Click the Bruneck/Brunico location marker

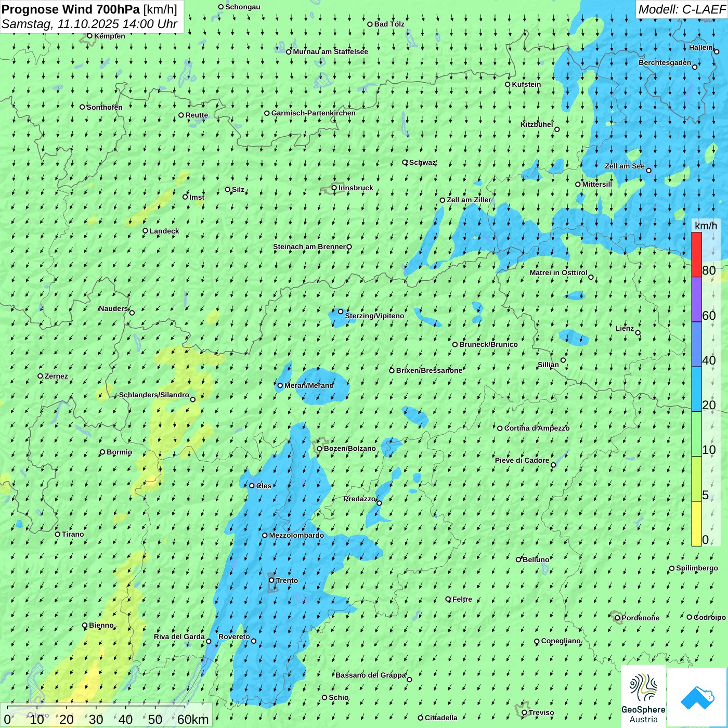pyautogui.click(x=455, y=344)
